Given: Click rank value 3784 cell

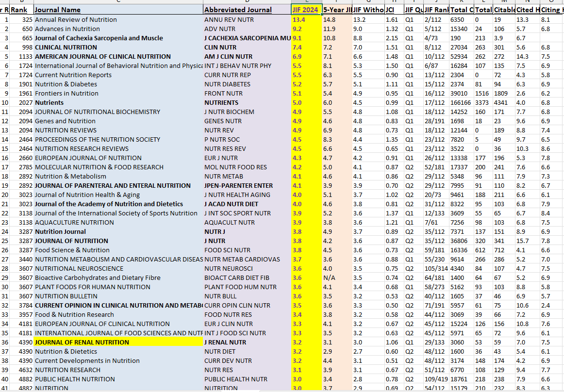Looking at the screenshot, I should coord(21,306).
